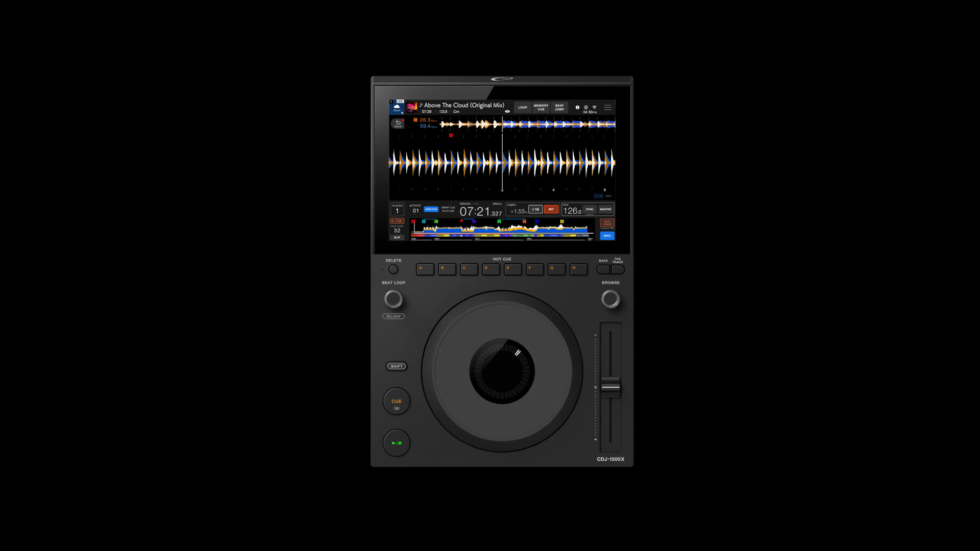Trigger HOT CUE pad C
Image resolution: width=980 pixels, height=551 pixels.
click(x=469, y=269)
